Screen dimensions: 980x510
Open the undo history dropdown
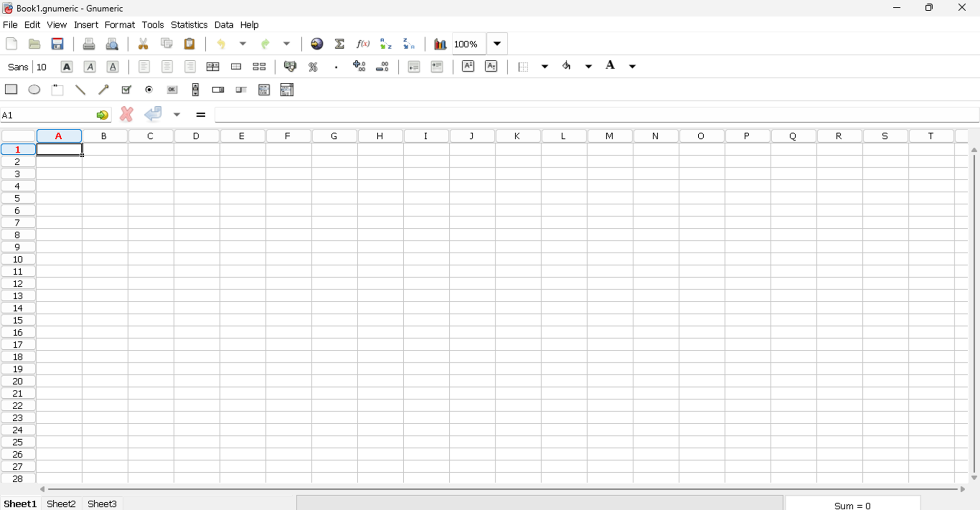click(x=243, y=44)
